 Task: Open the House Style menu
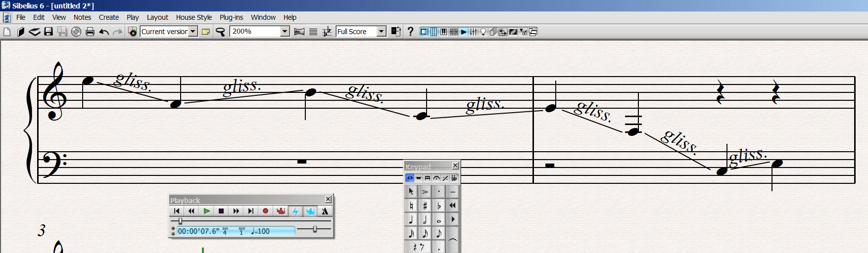tap(193, 17)
